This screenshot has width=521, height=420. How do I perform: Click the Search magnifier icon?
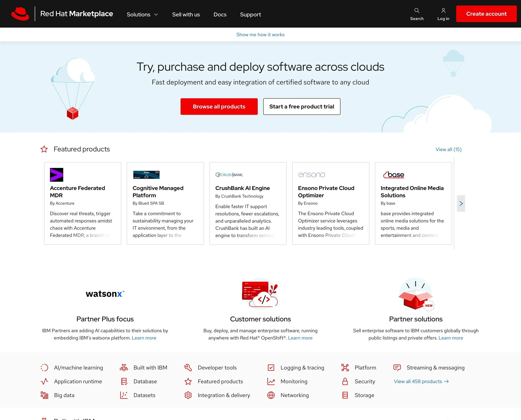pos(417,11)
